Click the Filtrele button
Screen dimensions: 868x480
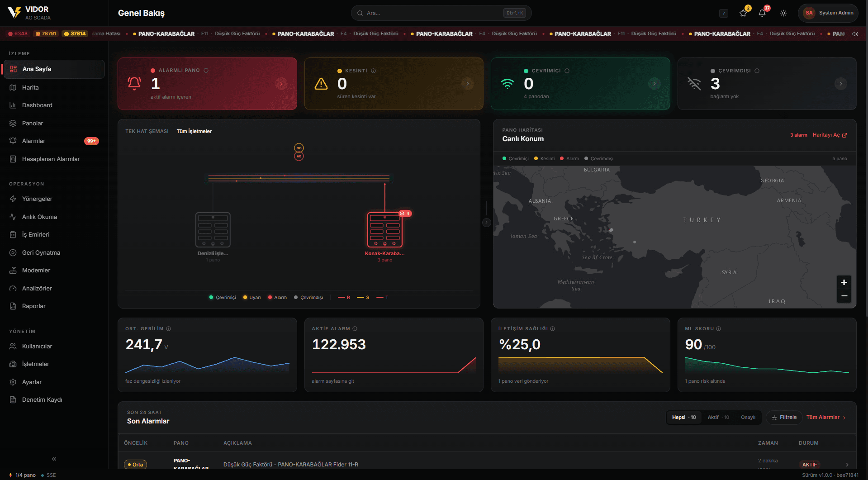784,417
